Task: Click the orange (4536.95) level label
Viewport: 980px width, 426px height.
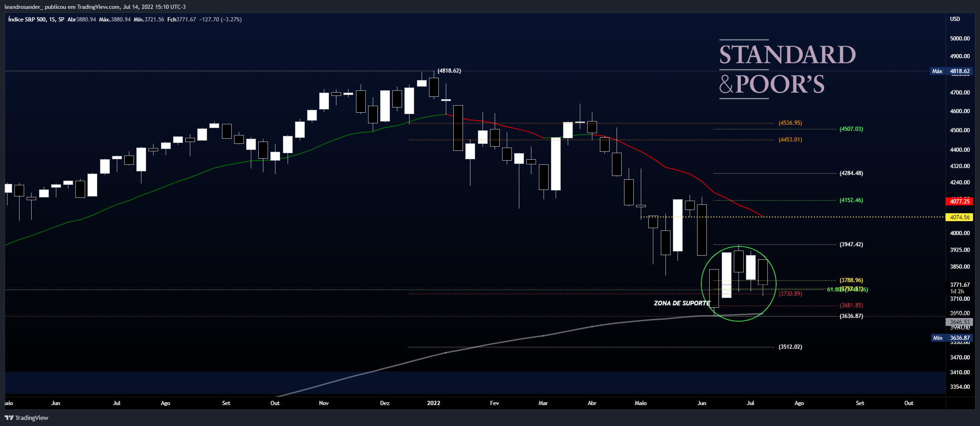Action: (x=790, y=123)
